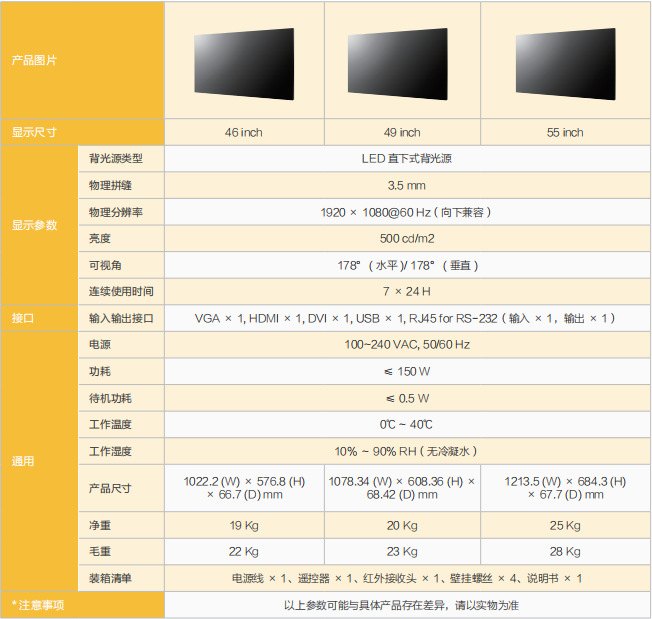Image resolution: width=652 pixels, height=619 pixels.
Task: Select the '电源线 × 1、遥控器 × 1' packing list value
Action: coord(408,578)
